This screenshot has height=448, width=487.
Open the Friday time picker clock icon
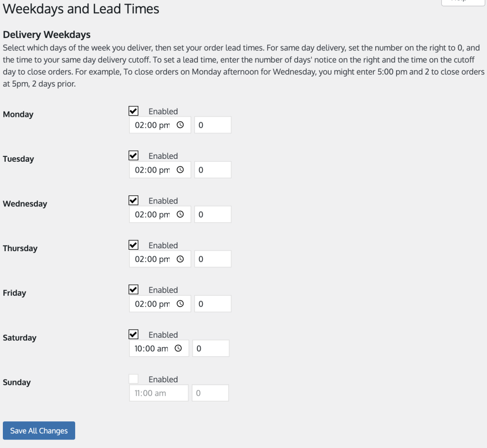tap(180, 304)
